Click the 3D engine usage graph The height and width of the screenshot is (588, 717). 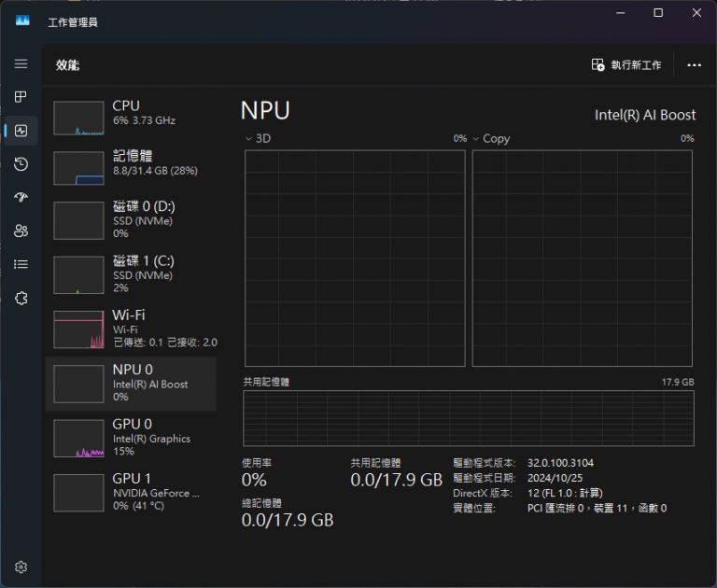click(355, 259)
